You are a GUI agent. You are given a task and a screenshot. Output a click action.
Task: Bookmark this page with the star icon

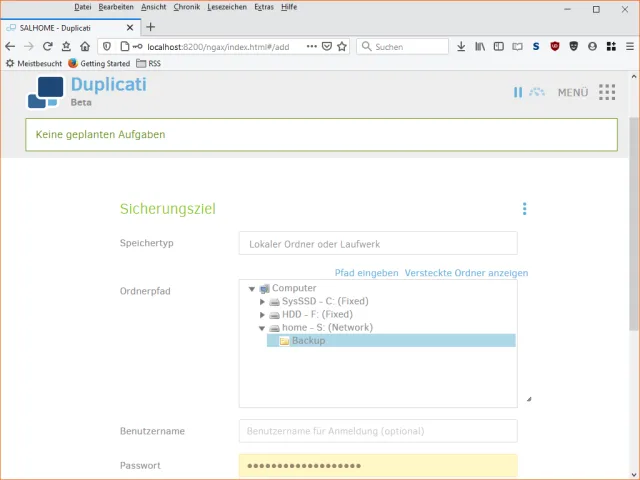[342, 47]
